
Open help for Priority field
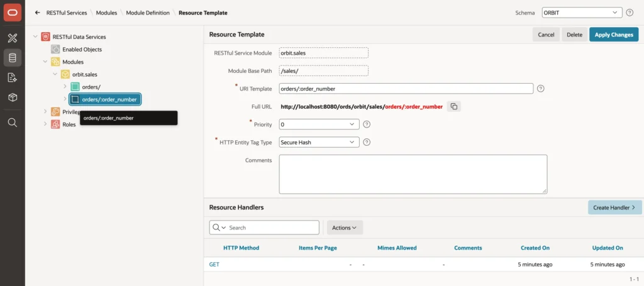pyautogui.click(x=367, y=124)
